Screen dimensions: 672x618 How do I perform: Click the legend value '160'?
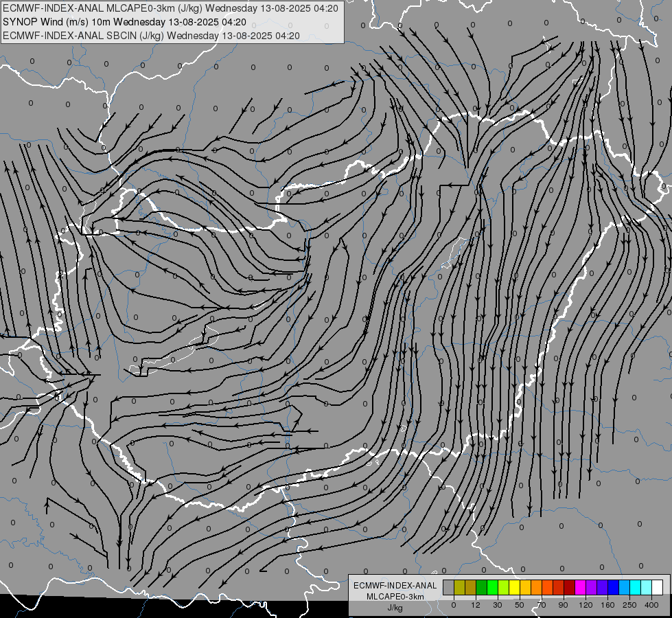(x=607, y=605)
